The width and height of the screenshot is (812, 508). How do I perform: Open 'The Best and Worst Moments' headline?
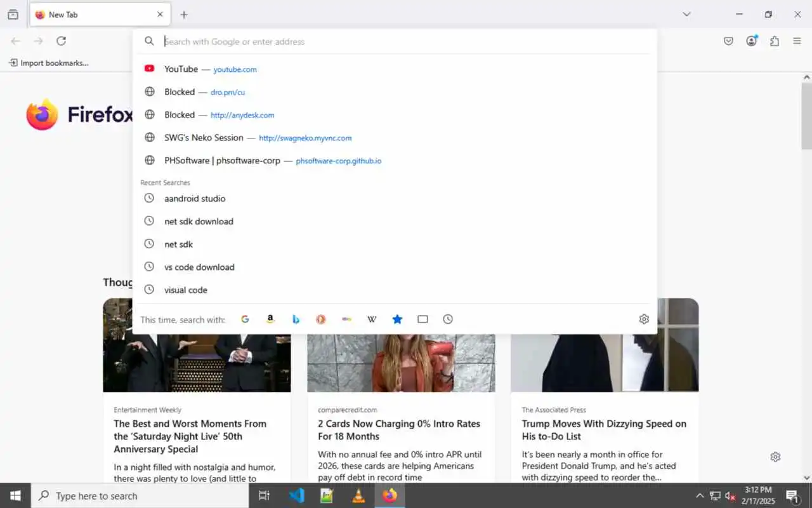pos(190,436)
